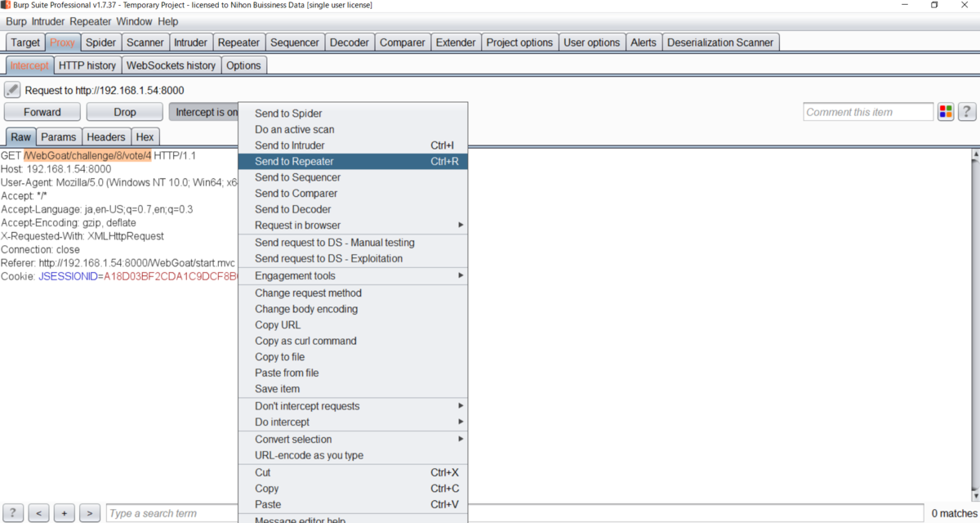The image size is (980, 523).
Task: Click the Comment this item field
Action: 868,112
